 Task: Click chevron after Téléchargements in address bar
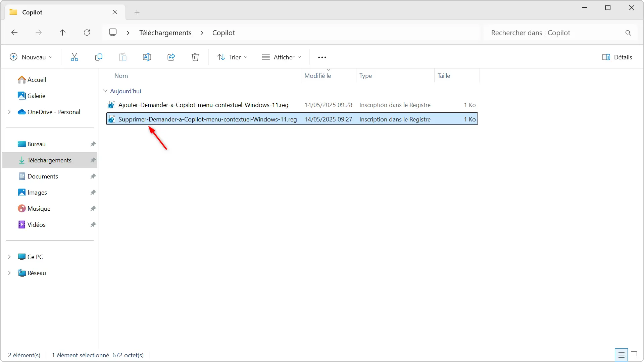202,33
